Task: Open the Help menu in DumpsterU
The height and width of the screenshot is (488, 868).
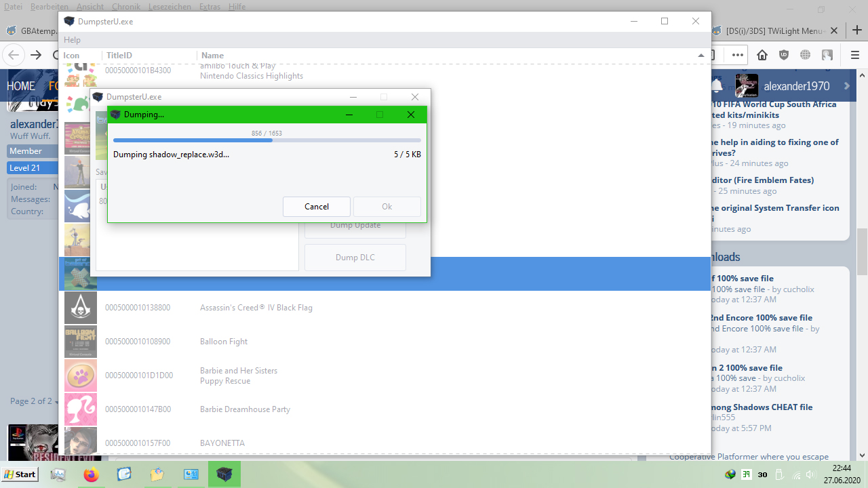Action: tap(72, 40)
